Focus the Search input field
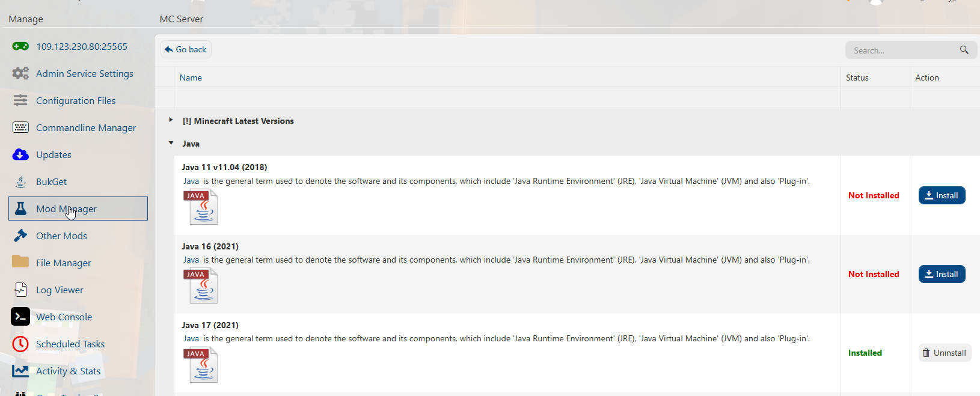The height and width of the screenshot is (396, 980). click(x=902, y=50)
